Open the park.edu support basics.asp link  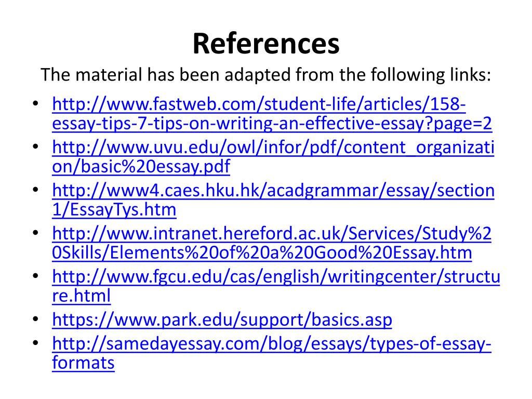[222, 320]
